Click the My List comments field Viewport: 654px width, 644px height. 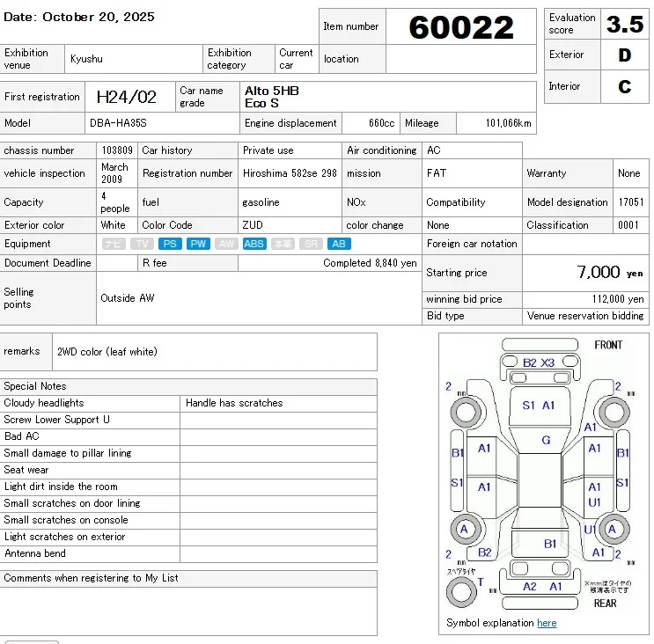click(x=188, y=611)
